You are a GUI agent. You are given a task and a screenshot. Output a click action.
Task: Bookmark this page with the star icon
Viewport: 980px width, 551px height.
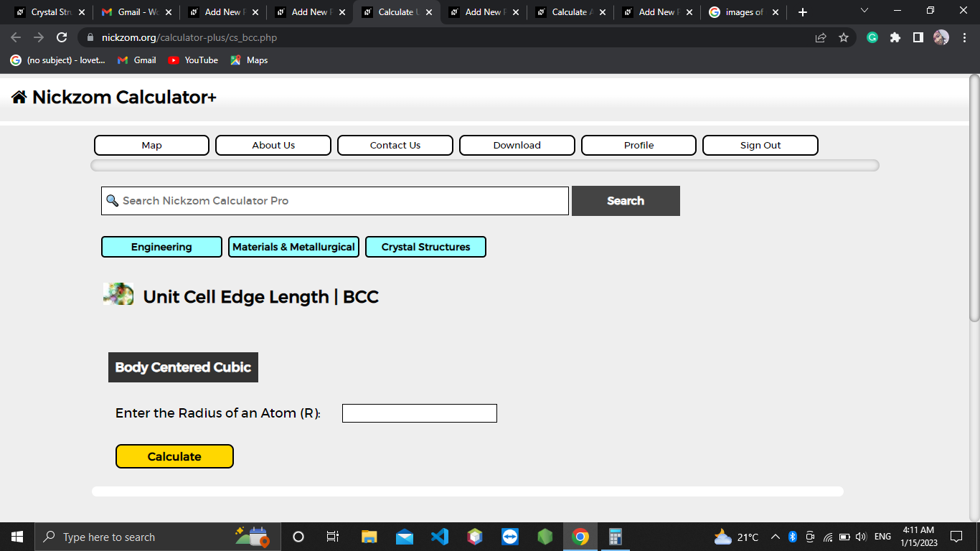click(x=844, y=37)
